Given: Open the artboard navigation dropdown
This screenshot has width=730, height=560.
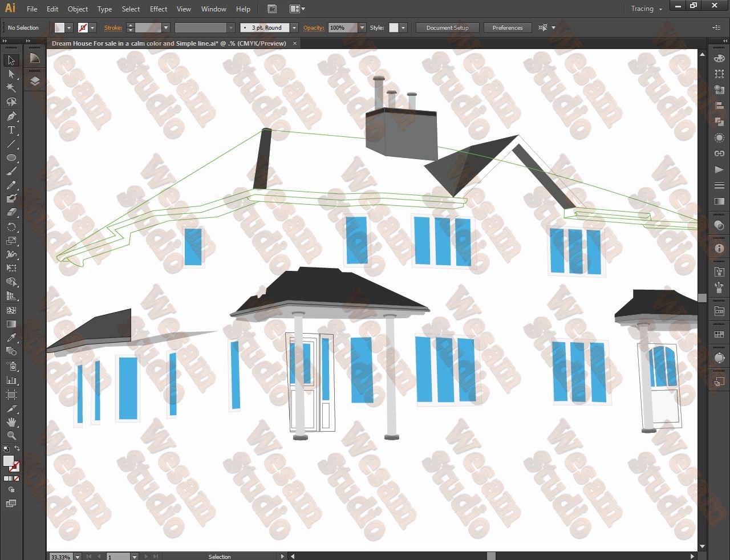Looking at the screenshot, I should 135,557.
